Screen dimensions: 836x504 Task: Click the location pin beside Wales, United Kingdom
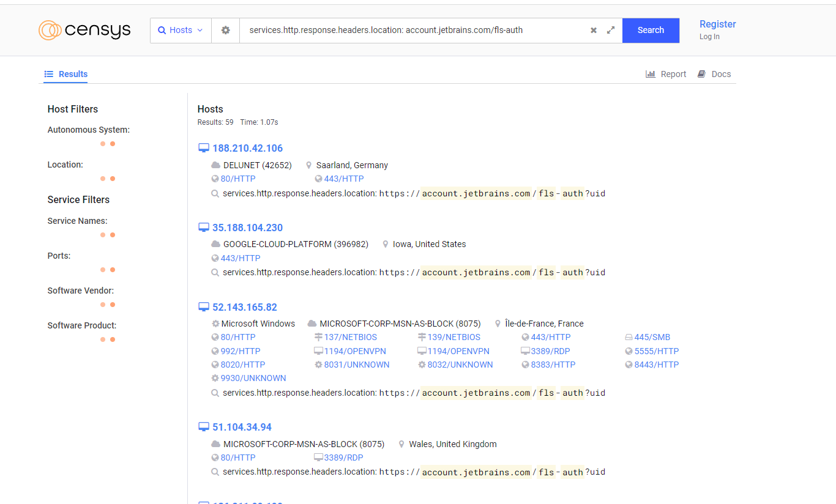402,444
